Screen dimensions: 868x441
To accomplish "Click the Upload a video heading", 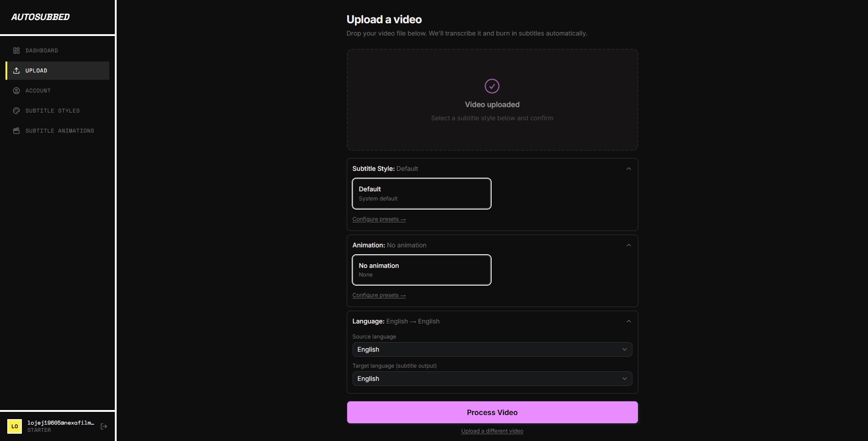I will pyautogui.click(x=384, y=20).
